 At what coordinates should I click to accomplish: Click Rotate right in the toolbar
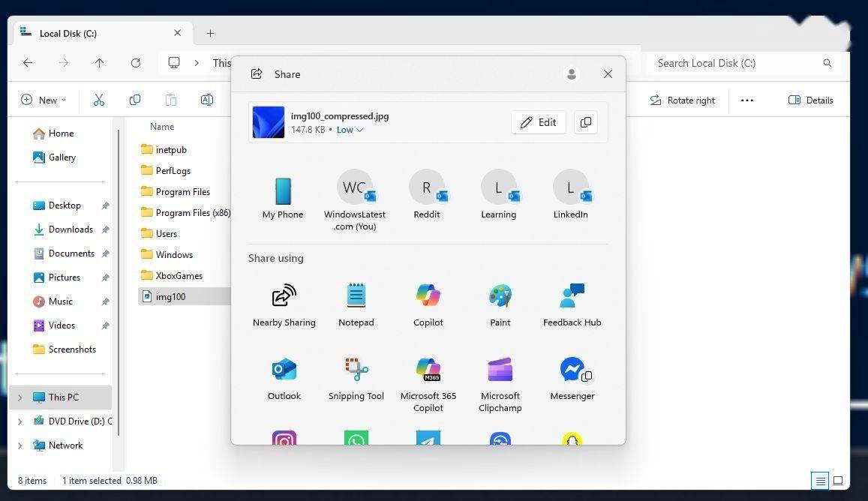click(x=682, y=100)
